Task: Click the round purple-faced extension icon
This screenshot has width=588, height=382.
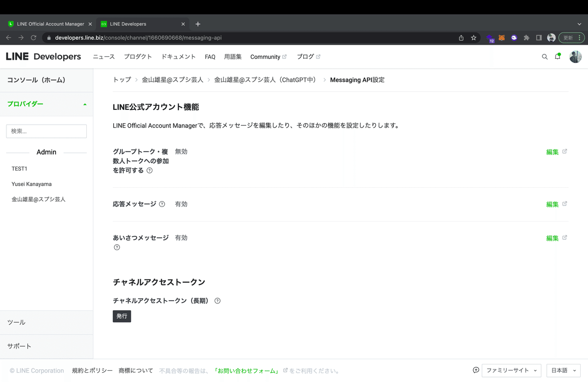Action: point(514,38)
